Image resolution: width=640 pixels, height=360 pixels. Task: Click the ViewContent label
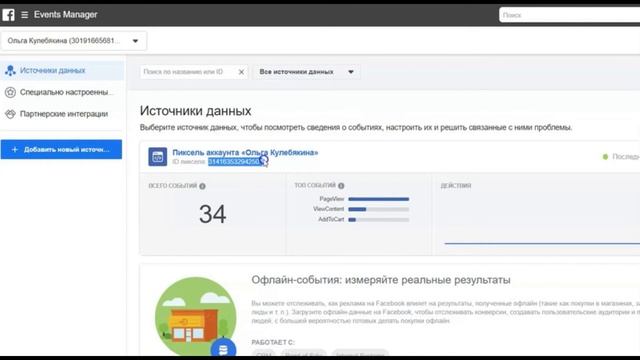point(329,209)
